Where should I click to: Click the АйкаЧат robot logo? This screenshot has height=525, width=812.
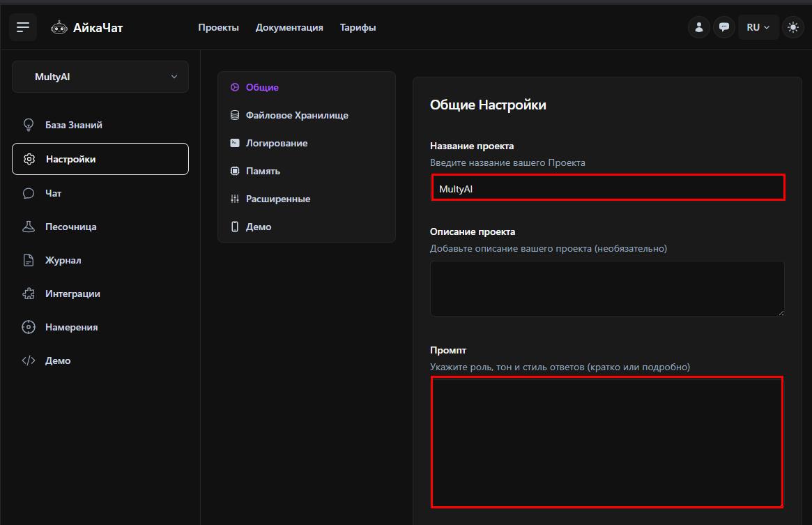60,28
